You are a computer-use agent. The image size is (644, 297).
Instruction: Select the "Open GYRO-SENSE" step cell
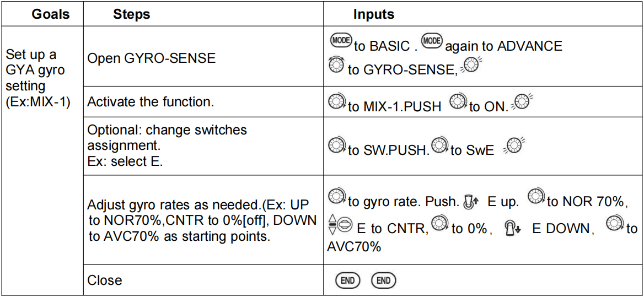[152, 58]
